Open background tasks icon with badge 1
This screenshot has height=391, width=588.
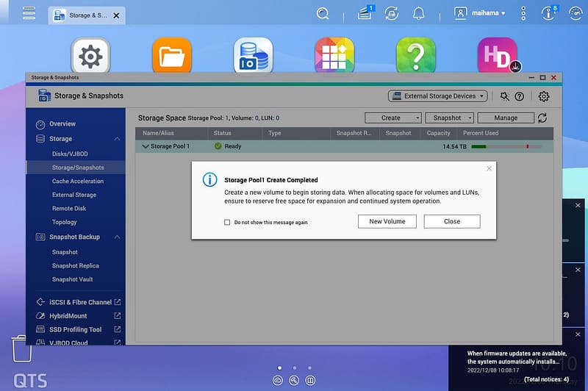[x=365, y=12]
